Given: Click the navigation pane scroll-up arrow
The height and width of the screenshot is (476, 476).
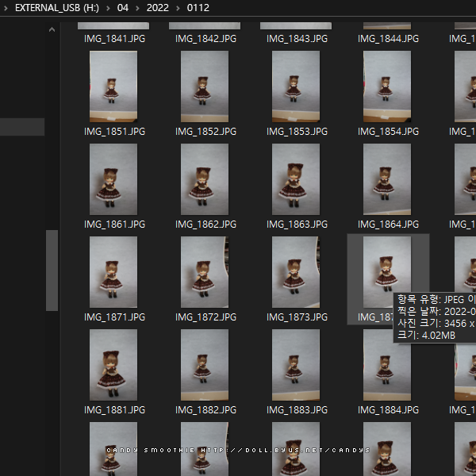Looking at the screenshot, I should click(52, 29).
